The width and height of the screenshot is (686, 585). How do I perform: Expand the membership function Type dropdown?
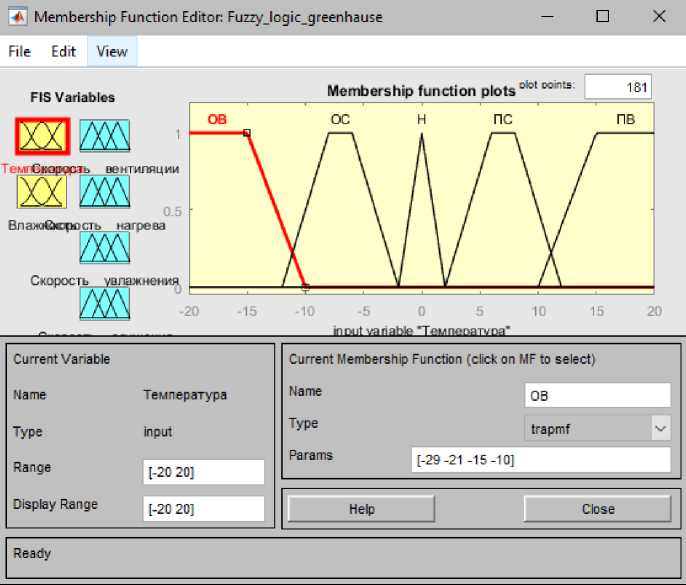click(660, 428)
